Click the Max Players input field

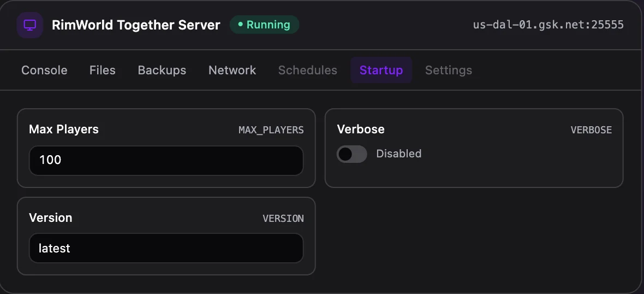(x=166, y=160)
